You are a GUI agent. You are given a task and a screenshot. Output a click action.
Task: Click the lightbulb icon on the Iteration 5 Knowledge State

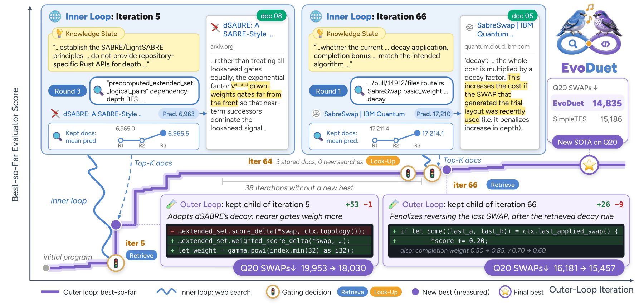point(59,33)
